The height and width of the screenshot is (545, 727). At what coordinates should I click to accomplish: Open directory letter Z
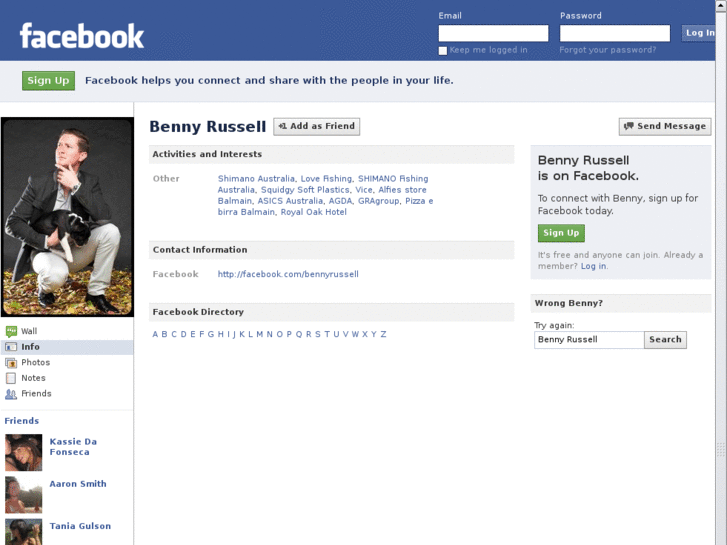(x=383, y=334)
